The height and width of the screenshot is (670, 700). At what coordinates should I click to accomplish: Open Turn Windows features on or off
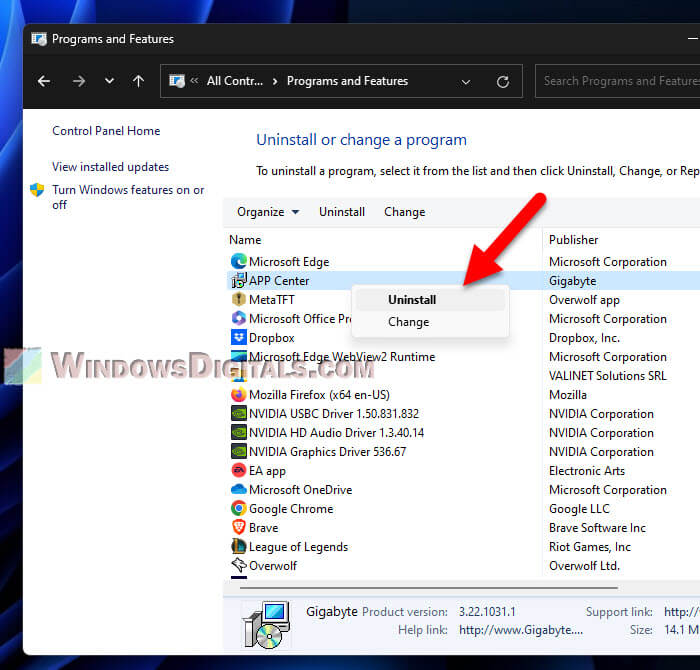pos(128,197)
